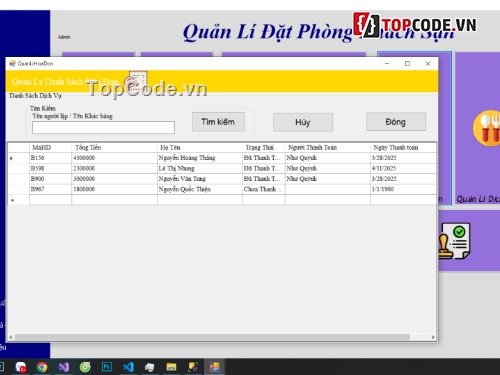Image resolution: width=500 pixels, height=375 pixels.
Task: Select invoice cell B967
Action: pos(50,189)
